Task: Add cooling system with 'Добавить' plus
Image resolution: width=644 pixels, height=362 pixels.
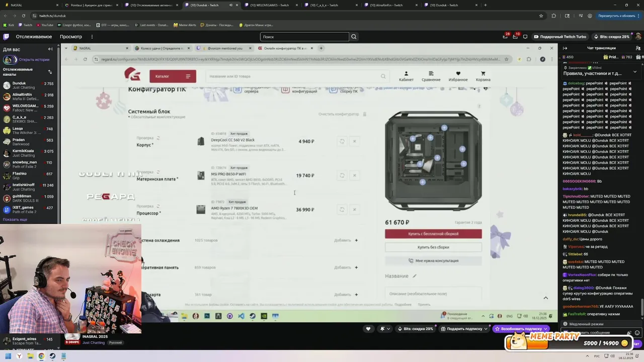Action: (x=346, y=240)
